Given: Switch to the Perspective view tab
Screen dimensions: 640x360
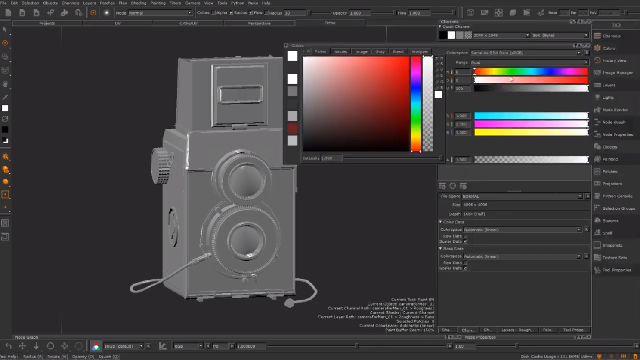Looking at the screenshot, I should [x=259, y=23].
